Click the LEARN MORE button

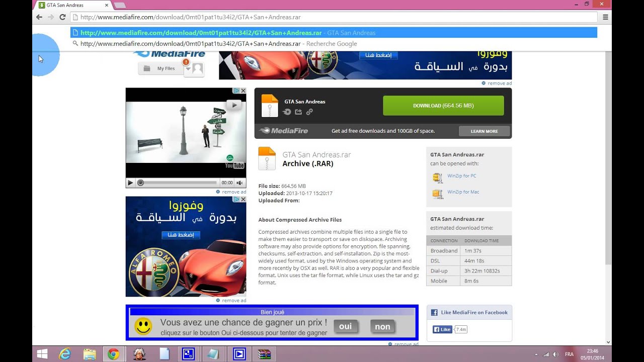click(484, 131)
